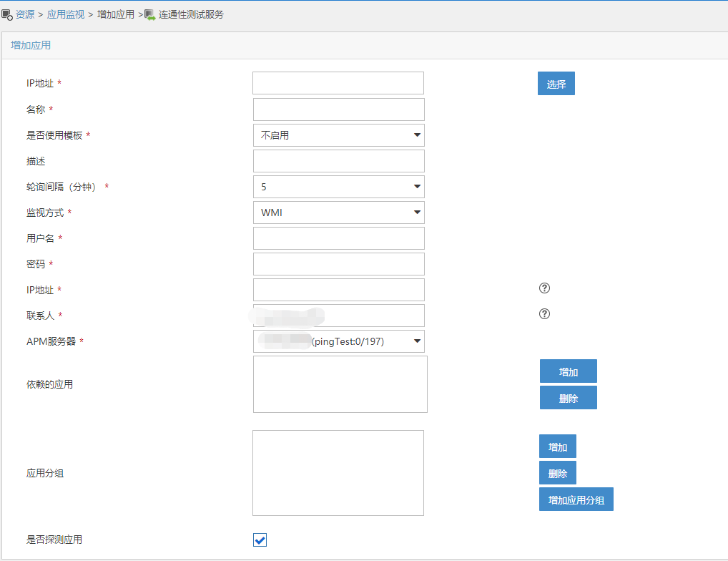Open the 是否使用模板 dropdown
This screenshot has height=561, width=728.
click(339, 135)
